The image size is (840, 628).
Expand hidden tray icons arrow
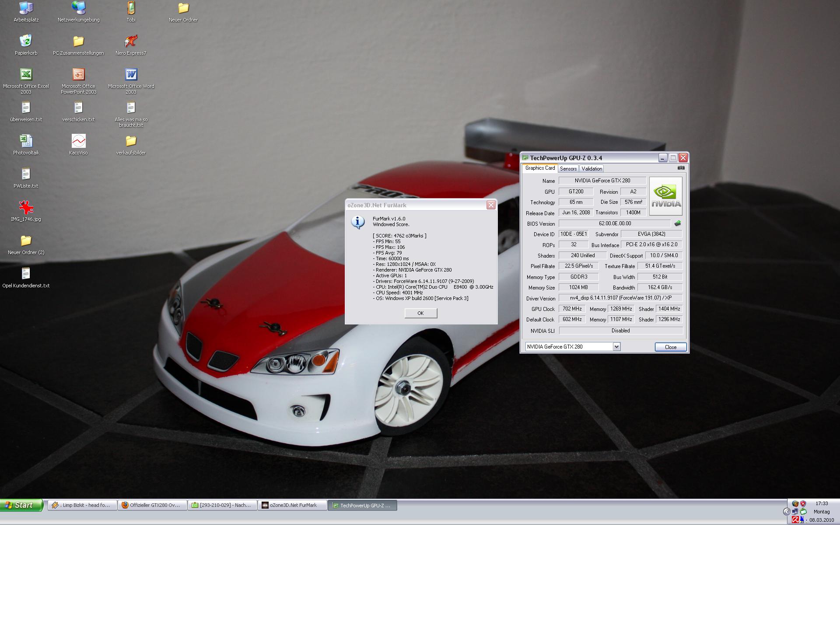tap(786, 512)
